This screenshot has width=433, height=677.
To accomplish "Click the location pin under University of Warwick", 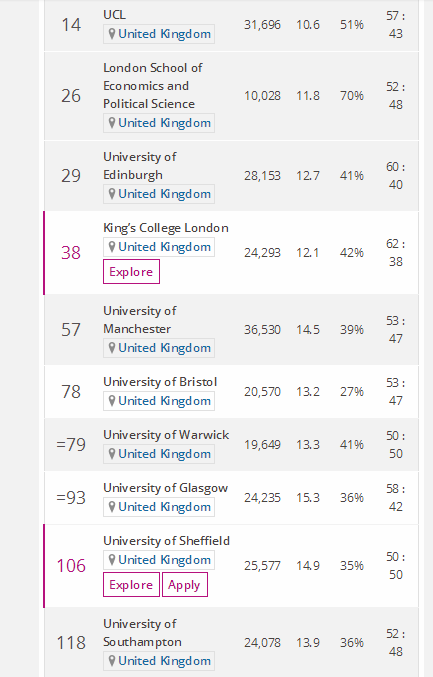I will tap(112, 454).
